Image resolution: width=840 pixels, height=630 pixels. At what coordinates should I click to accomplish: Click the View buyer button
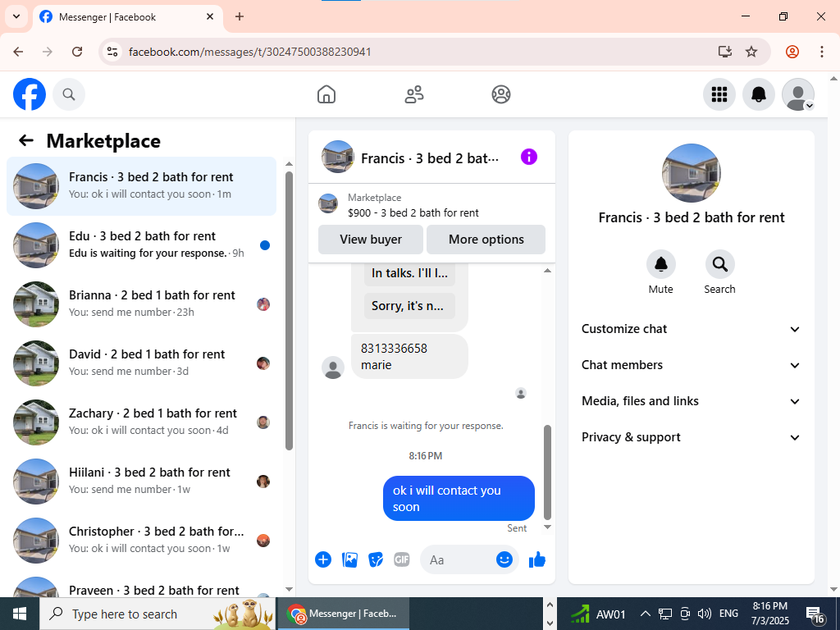coord(371,240)
